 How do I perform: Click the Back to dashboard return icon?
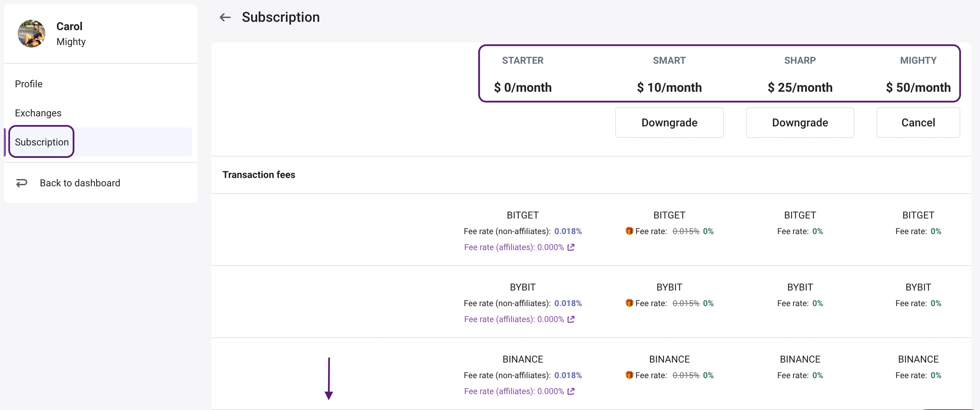(x=22, y=183)
